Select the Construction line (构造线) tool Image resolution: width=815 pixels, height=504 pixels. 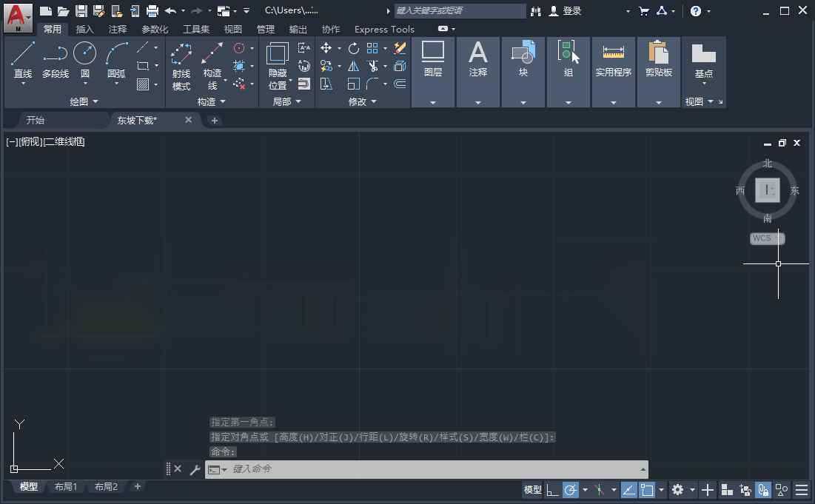point(212,67)
